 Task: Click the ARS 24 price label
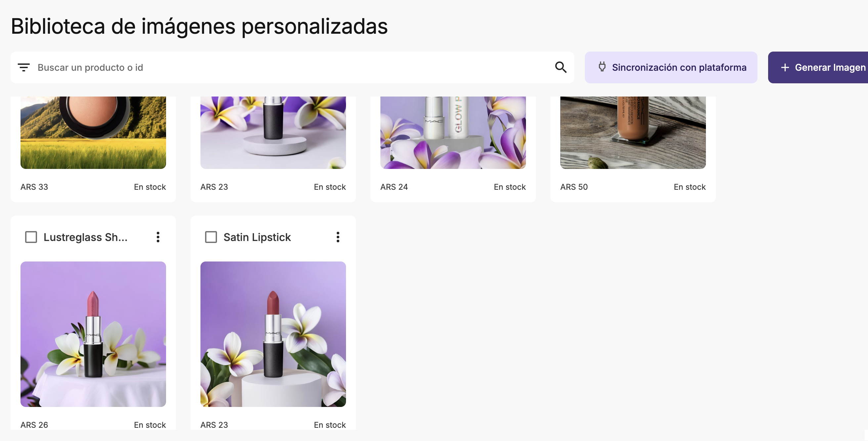tap(394, 187)
